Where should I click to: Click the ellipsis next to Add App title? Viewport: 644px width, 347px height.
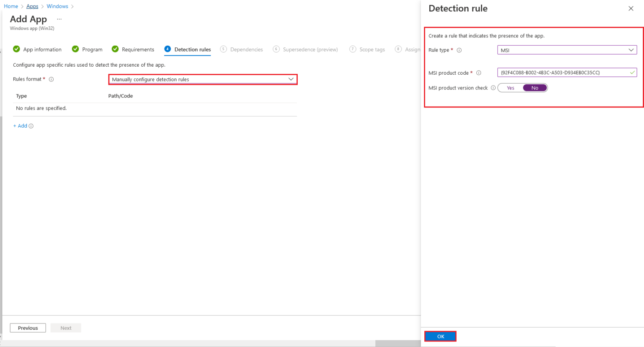(59, 18)
